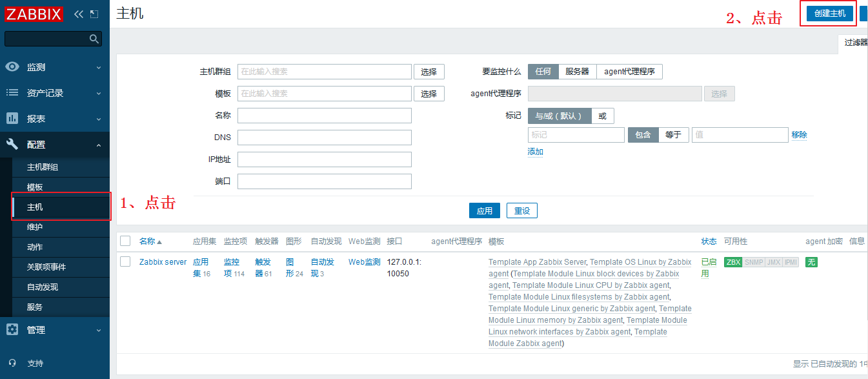Screen dimensions: 868x379
Task: Toggle the select-all hosts checkbox
Action: tap(125, 241)
